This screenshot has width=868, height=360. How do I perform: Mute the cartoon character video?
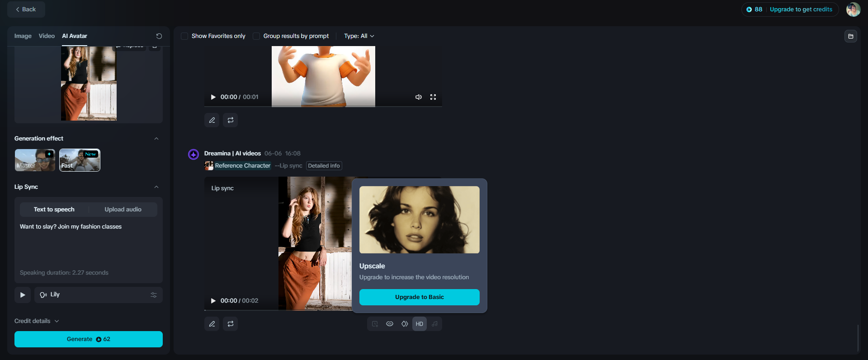coord(419,97)
